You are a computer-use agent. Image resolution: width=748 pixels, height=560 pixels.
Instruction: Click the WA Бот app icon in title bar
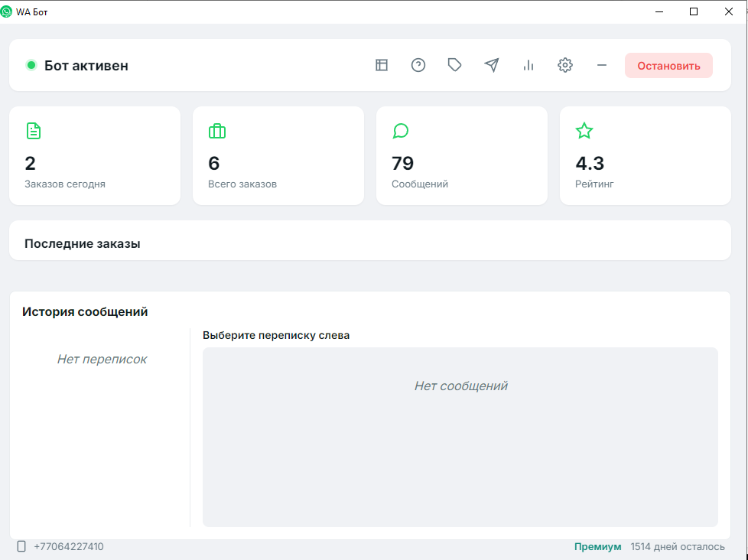tap(7, 11)
